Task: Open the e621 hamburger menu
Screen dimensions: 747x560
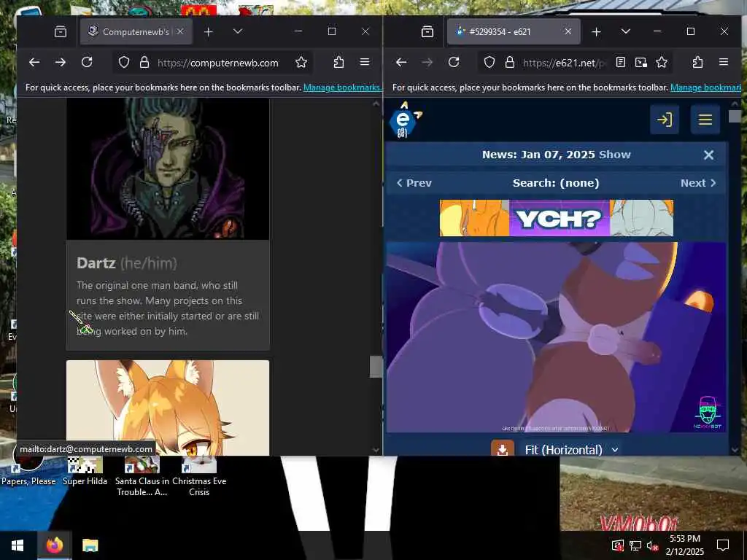Action: 705,120
